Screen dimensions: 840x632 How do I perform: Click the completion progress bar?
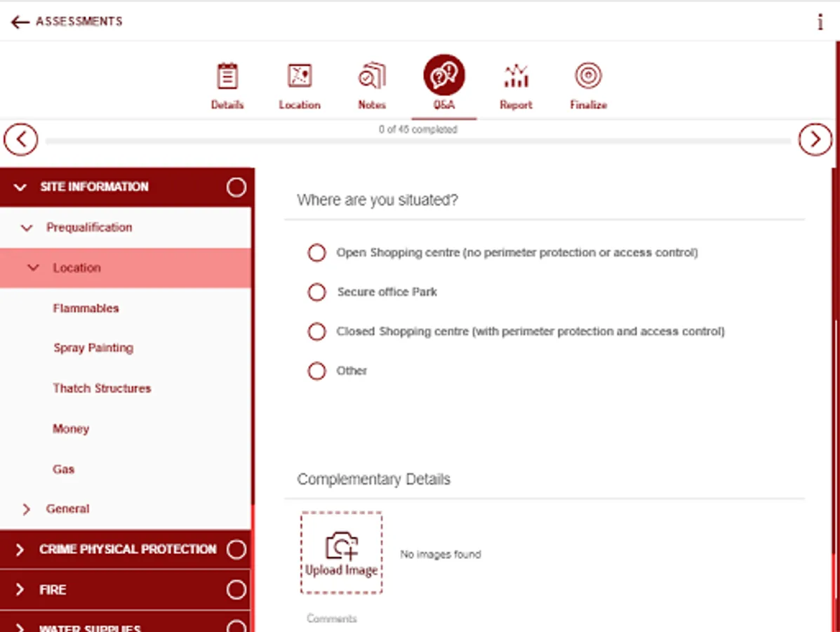418,141
